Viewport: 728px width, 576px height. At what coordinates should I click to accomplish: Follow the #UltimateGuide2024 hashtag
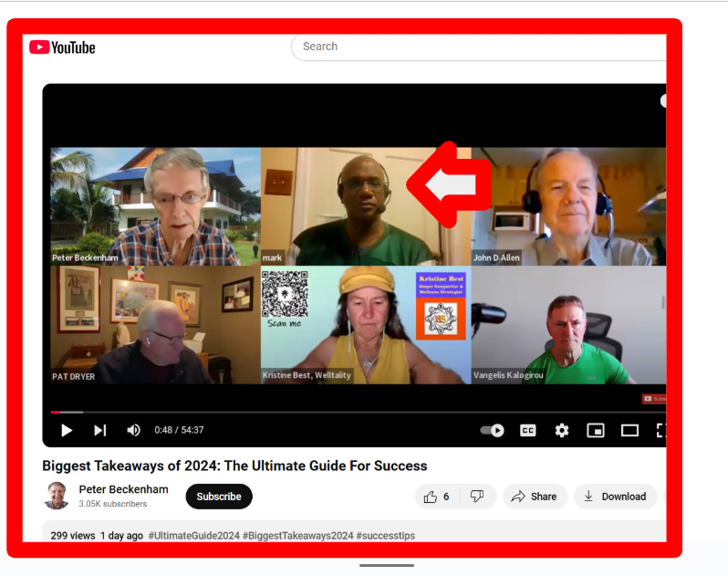194,536
